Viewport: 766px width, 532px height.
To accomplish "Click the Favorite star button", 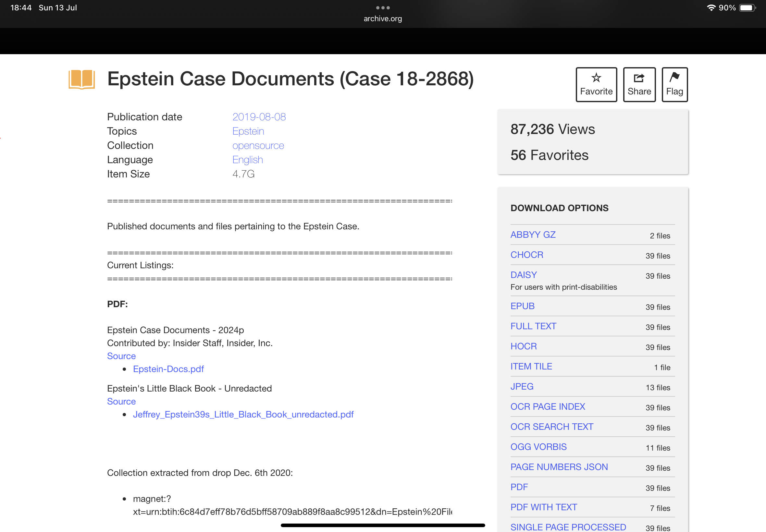I will coord(596,85).
